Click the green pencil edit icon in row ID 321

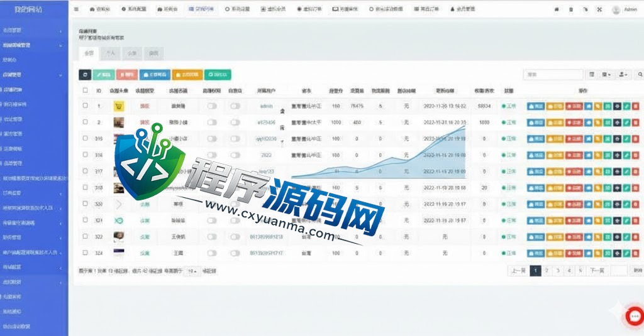626,220
